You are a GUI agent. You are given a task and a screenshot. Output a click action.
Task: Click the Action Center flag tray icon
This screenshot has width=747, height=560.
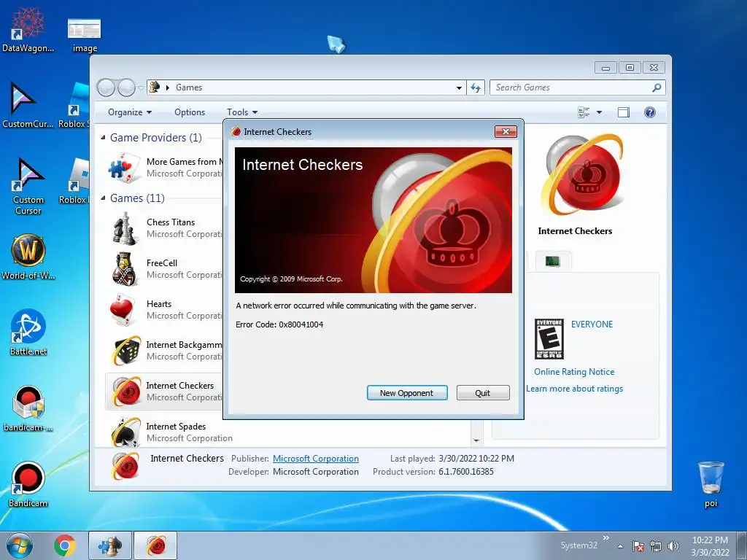[x=638, y=546]
